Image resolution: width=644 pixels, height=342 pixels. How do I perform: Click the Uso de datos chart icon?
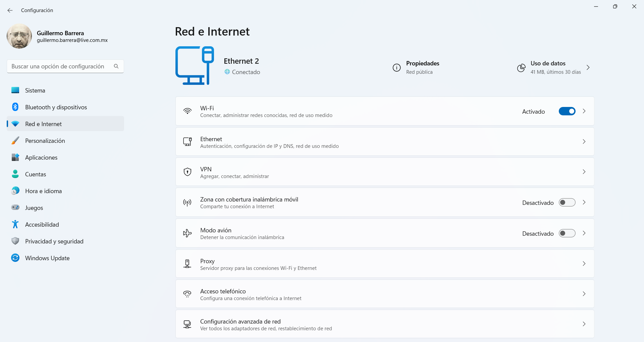point(521,68)
